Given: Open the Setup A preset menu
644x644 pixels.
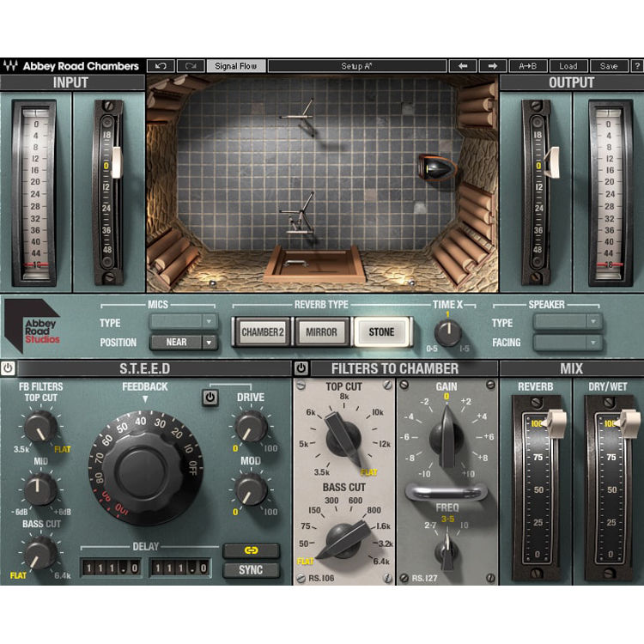Looking at the screenshot, I should pyautogui.click(x=355, y=65).
